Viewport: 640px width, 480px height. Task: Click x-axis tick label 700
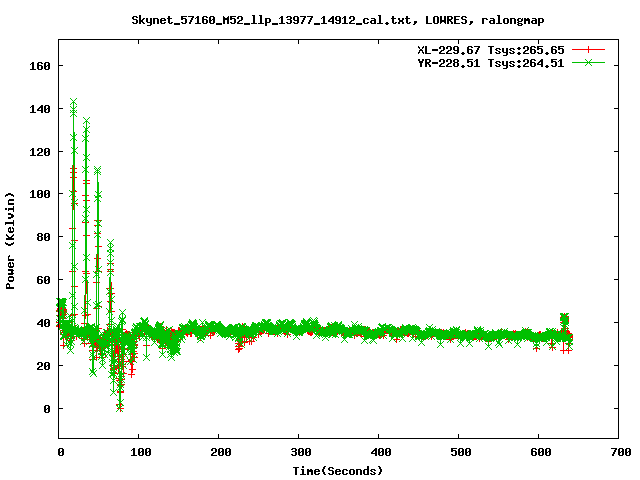[621, 452]
